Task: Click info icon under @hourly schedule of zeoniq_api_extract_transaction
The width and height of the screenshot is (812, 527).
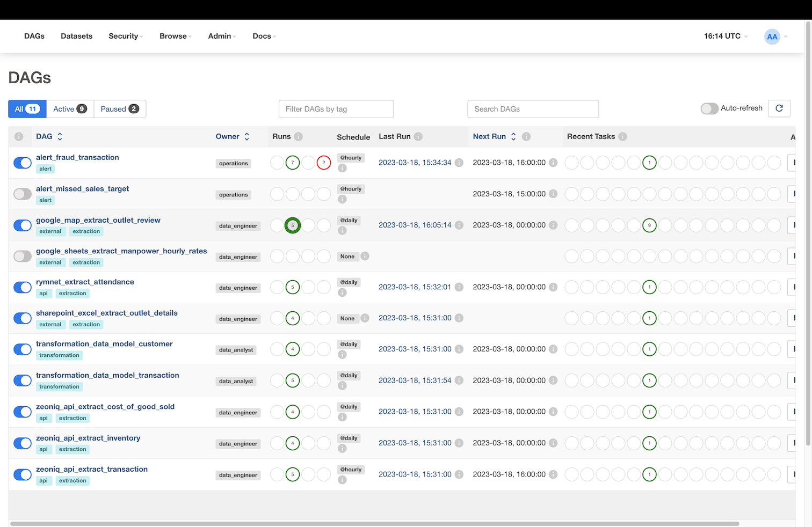Action: (x=342, y=480)
